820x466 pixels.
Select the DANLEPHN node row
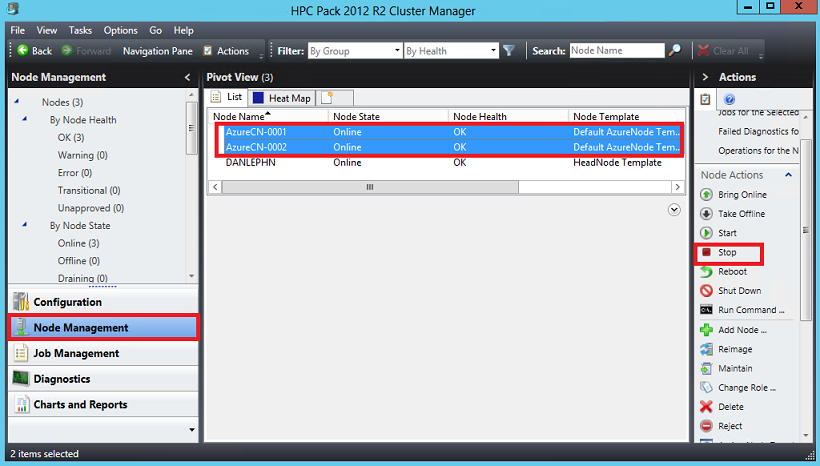click(447, 163)
